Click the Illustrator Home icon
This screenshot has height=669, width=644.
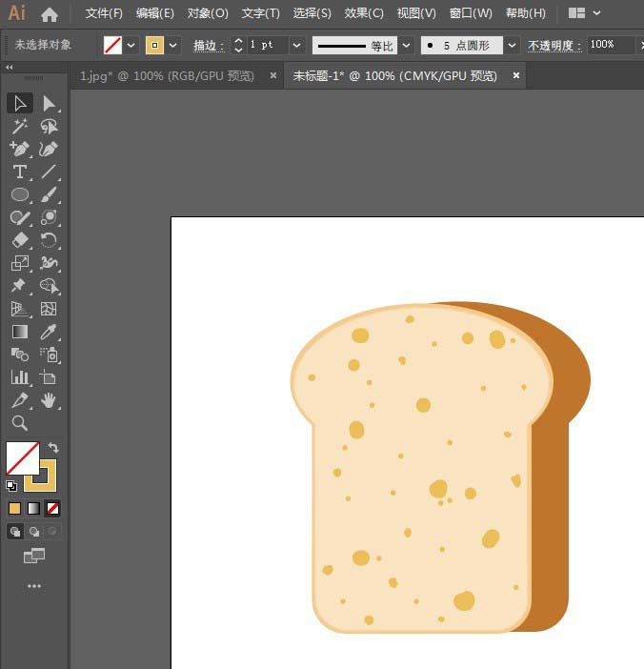tap(50, 14)
